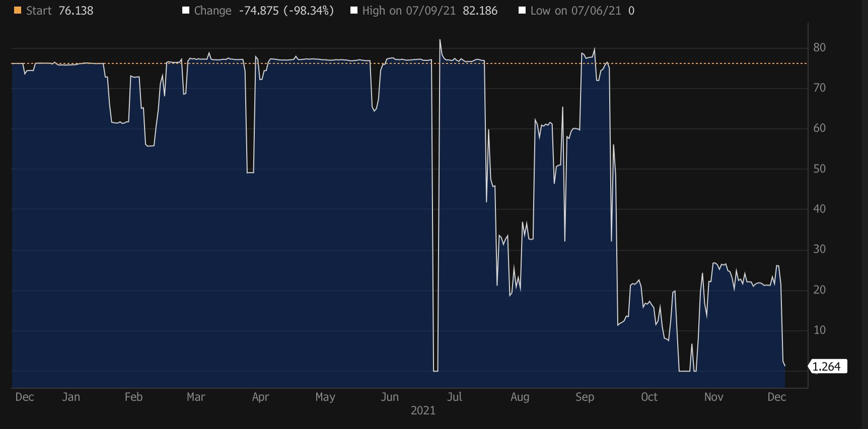This screenshot has height=429, width=868.
Task: Click the white square beside Low on 07/06/21
Action: click(x=522, y=11)
